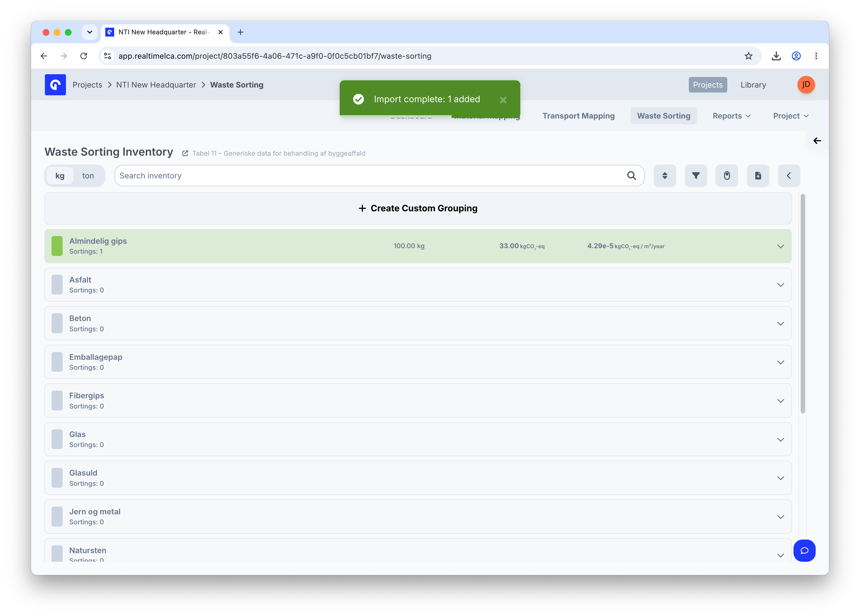Click the Emballagepap color swatch
The width and height of the screenshot is (860, 616).
[x=57, y=362]
